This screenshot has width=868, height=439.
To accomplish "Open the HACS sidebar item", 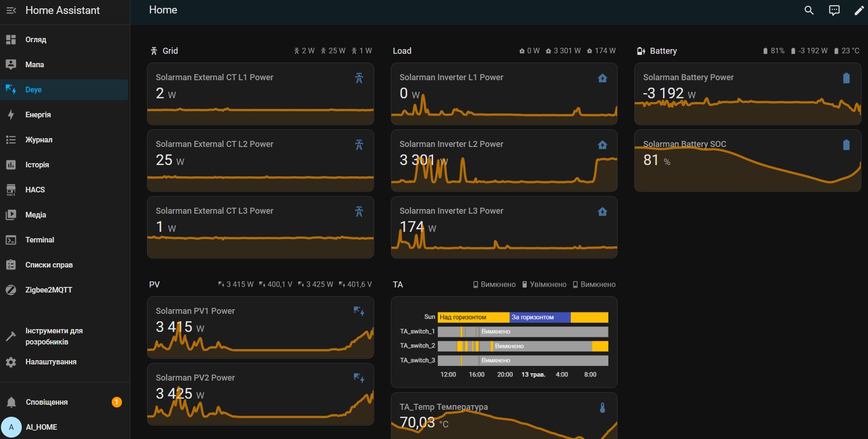I will 35,190.
